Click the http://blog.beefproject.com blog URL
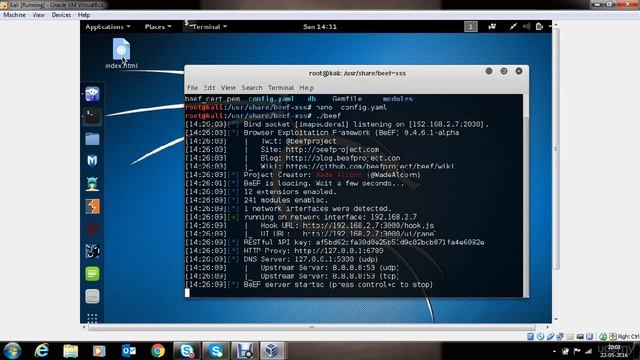 point(343,158)
